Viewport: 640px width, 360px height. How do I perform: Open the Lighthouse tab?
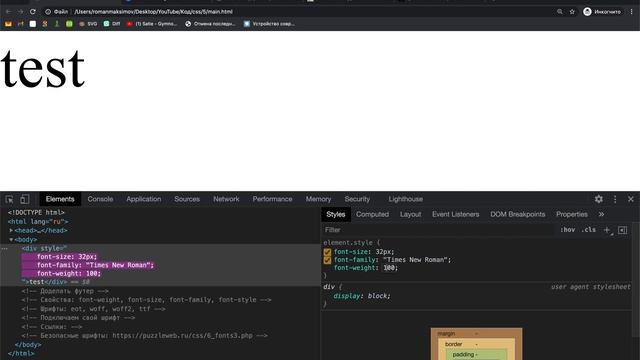click(x=406, y=199)
